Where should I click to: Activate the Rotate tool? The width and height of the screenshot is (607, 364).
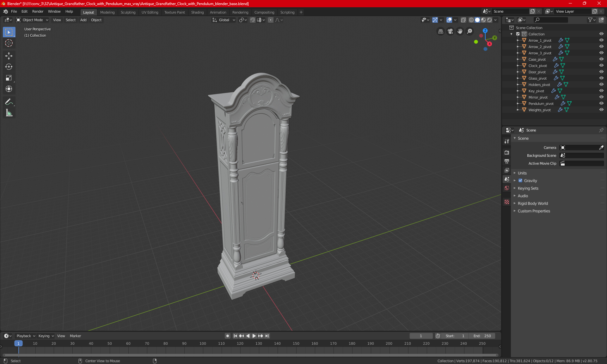[x=9, y=67]
